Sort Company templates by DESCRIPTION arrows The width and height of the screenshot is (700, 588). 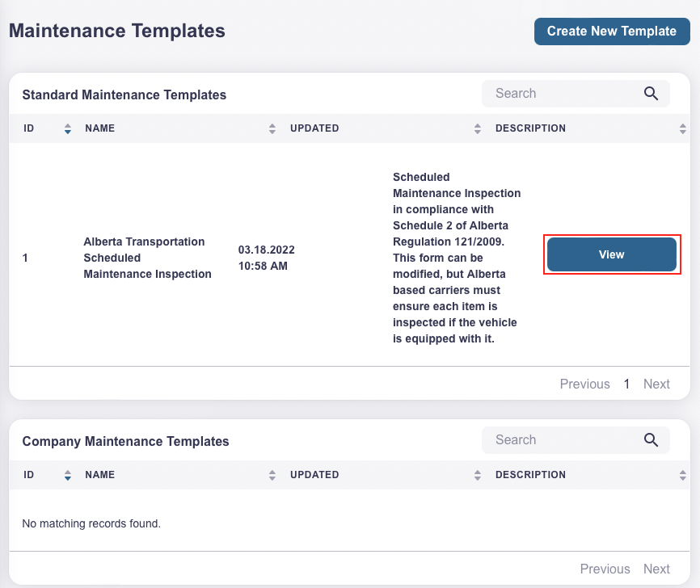click(x=683, y=475)
